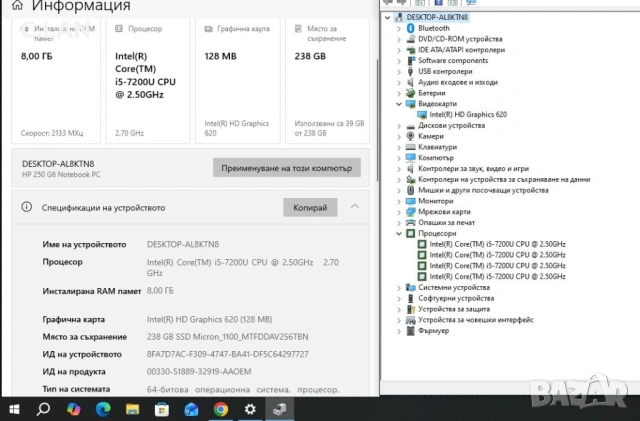Click the Опашки за печат icon
640x421 pixels.
pos(411,223)
